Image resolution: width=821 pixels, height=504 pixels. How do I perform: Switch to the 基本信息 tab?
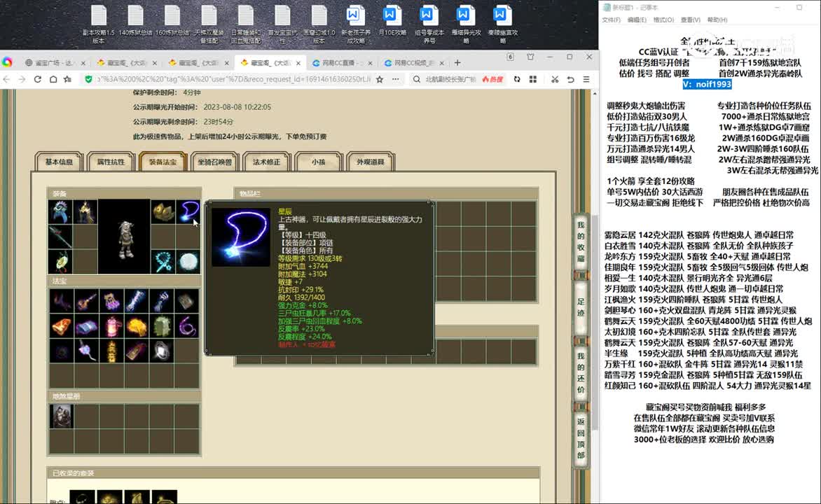point(59,162)
